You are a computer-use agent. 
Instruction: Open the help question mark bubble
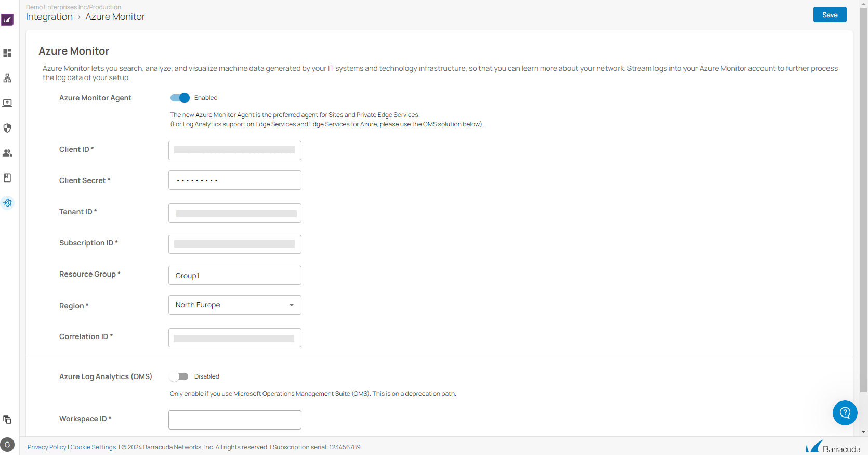pyautogui.click(x=845, y=413)
